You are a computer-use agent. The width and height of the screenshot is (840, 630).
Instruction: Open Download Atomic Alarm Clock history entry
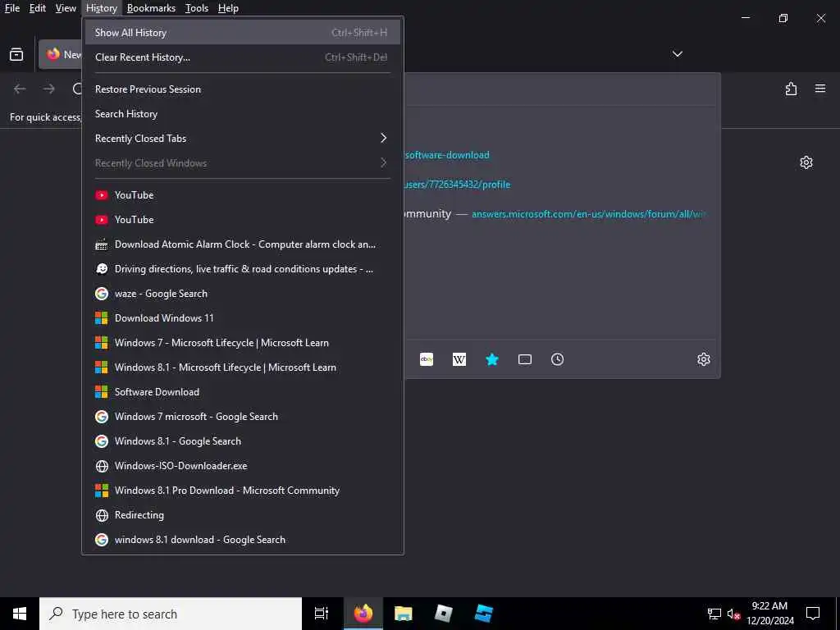coord(242,244)
